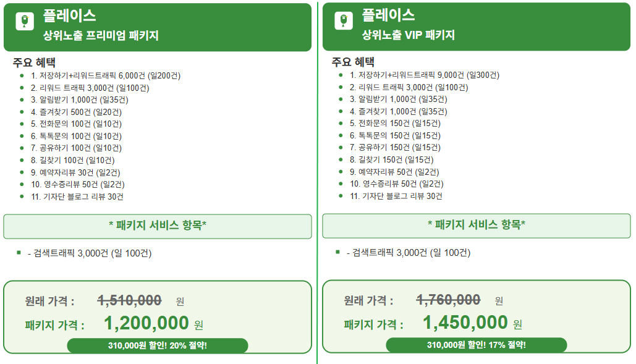
Task: Select 저장하기+리워드트래픽 6,000건 list item
Action: [106, 76]
